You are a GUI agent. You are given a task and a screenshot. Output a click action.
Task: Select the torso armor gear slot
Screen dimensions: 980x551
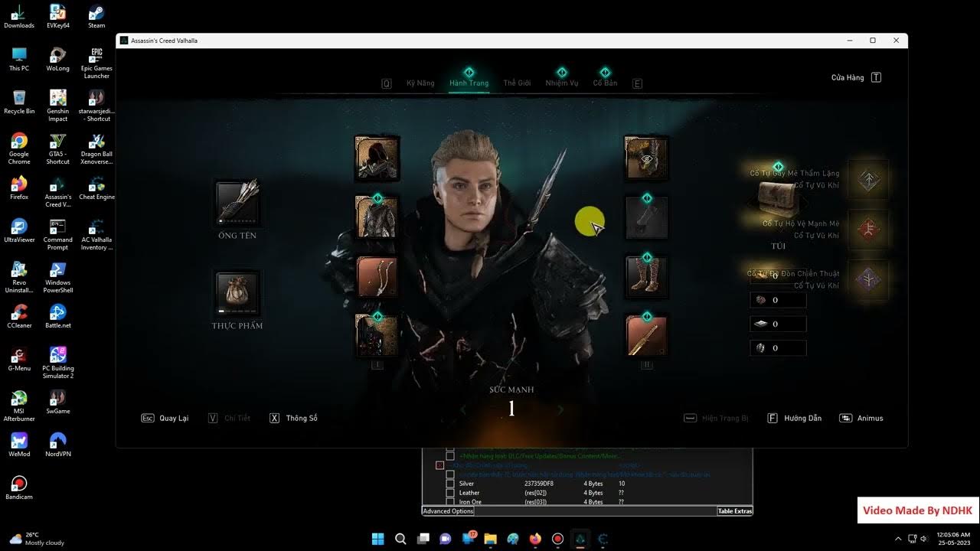coord(377,217)
